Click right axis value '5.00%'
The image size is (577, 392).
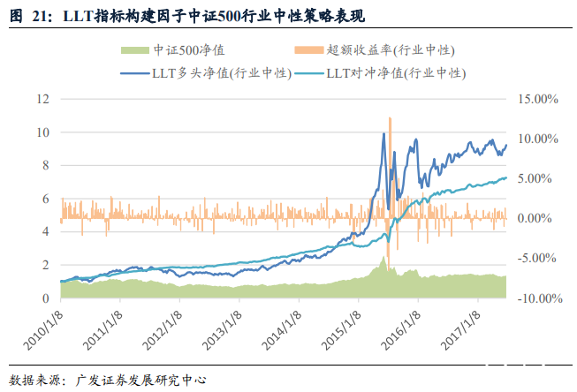(x=535, y=178)
